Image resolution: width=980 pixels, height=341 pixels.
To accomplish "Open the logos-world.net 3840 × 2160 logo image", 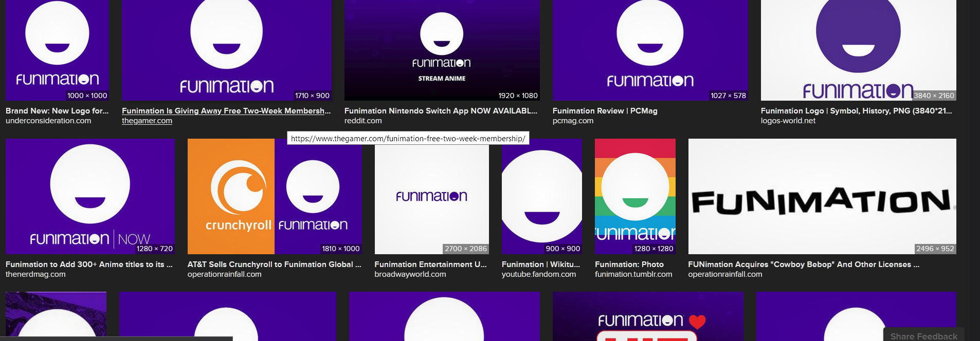I will tap(858, 50).
